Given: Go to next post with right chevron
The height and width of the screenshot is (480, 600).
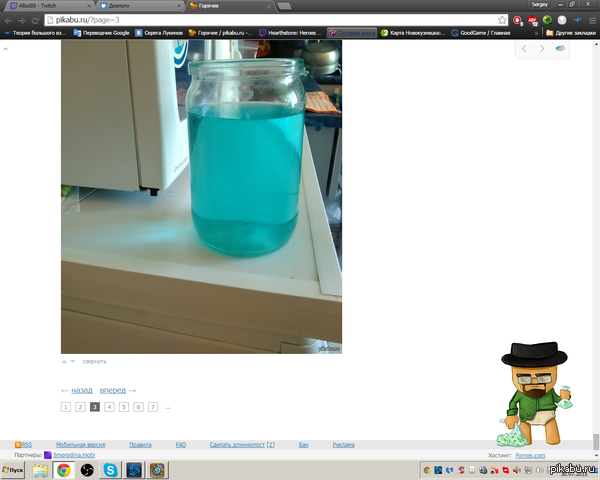Looking at the screenshot, I should [x=542, y=48].
